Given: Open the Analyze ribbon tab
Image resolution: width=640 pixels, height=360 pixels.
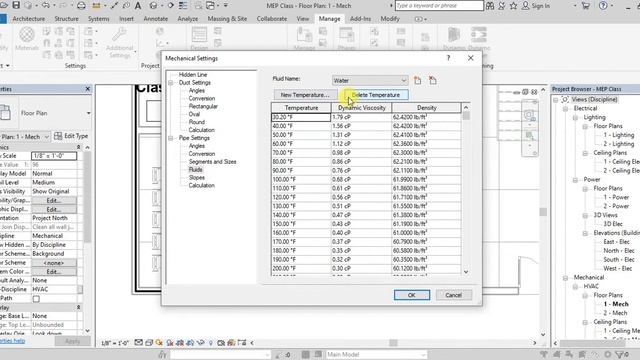Looking at the screenshot, I should (x=188, y=19).
